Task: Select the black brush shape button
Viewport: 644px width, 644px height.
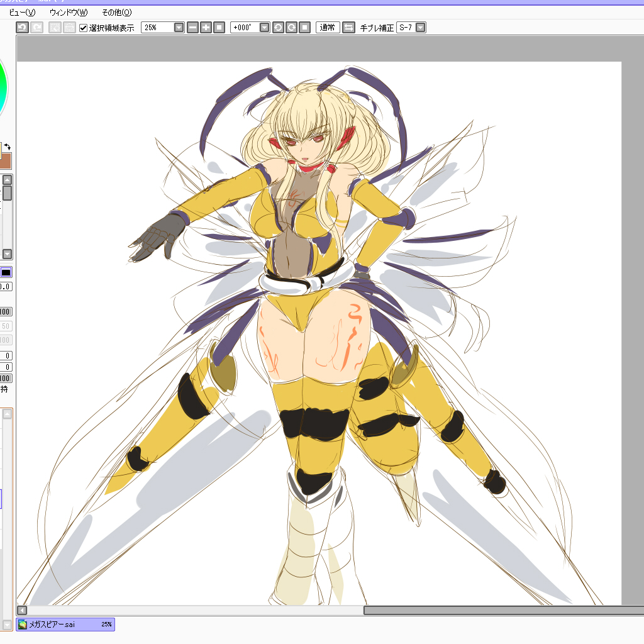Action: coord(6,272)
